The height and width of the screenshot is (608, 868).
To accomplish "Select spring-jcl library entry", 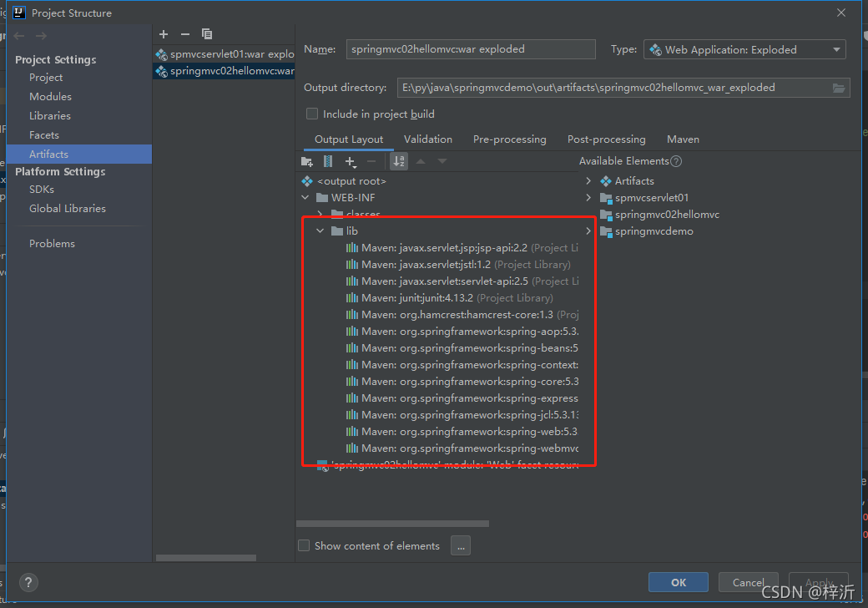I will (x=462, y=415).
